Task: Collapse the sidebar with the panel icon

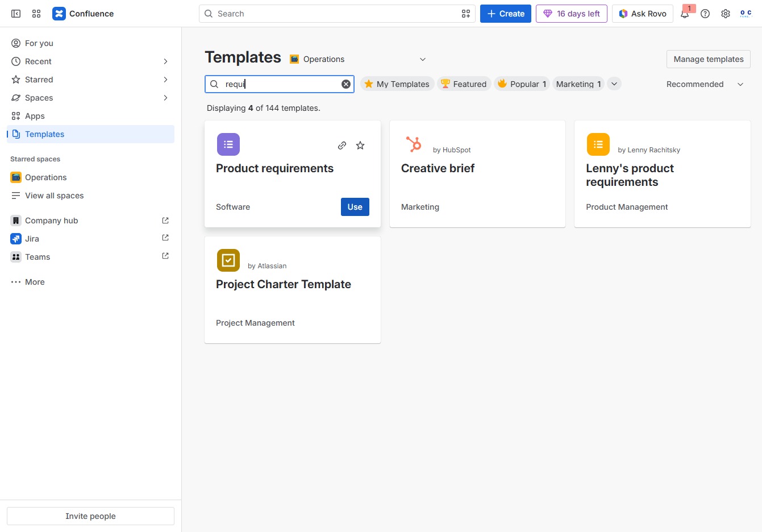Action: (16, 14)
